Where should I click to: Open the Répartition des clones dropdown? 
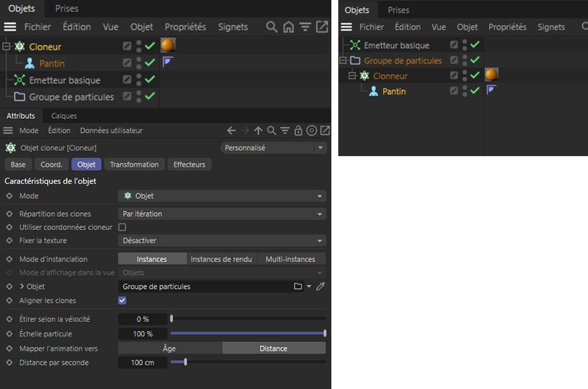221,214
